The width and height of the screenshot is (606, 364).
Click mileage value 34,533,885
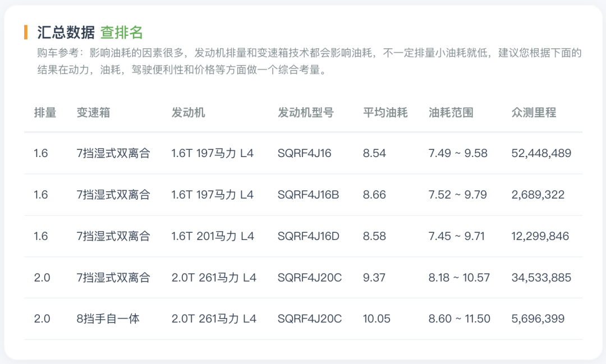coord(541,278)
